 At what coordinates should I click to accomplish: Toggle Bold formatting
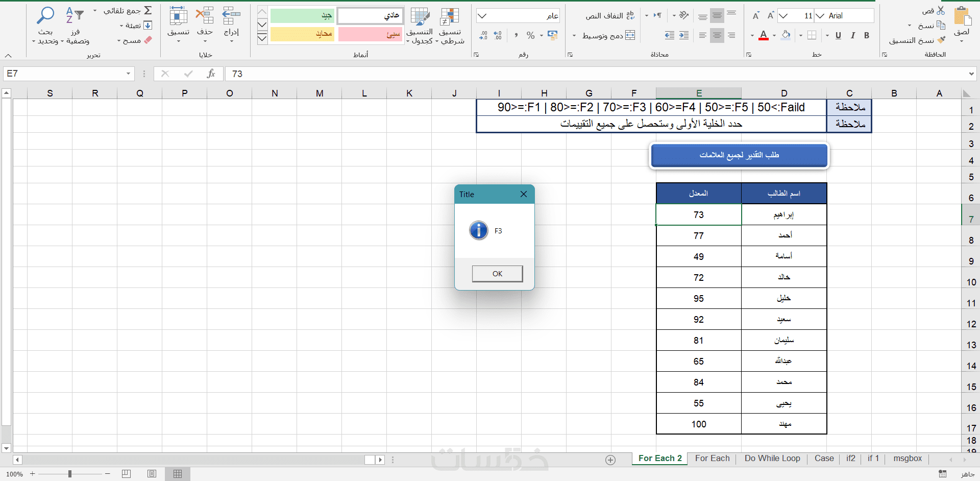point(867,35)
